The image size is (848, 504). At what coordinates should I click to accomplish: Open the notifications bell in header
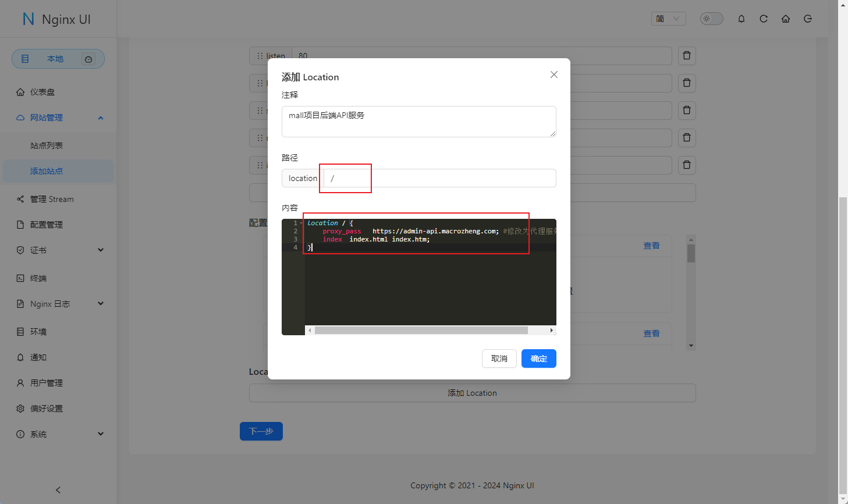tap(741, 19)
